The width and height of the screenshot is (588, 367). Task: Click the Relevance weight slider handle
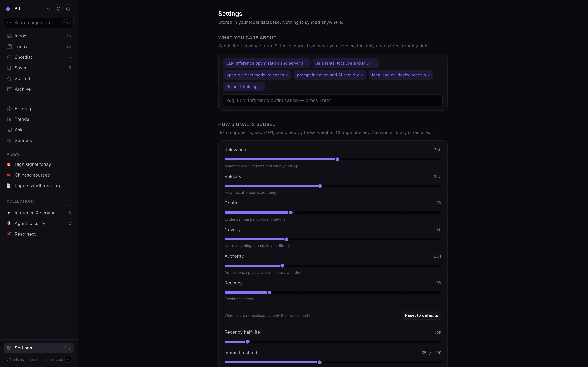coord(337,159)
